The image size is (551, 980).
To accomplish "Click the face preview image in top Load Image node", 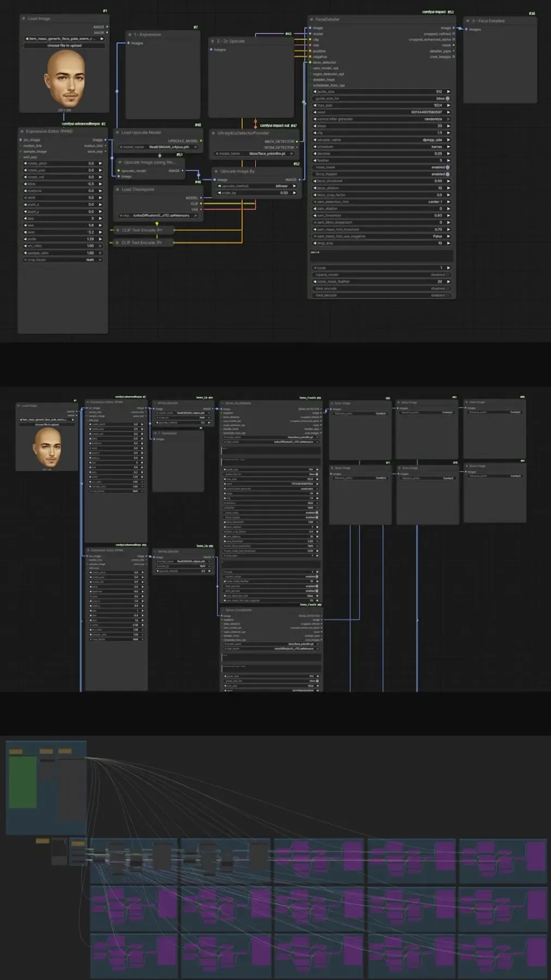I will [x=64, y=79].
